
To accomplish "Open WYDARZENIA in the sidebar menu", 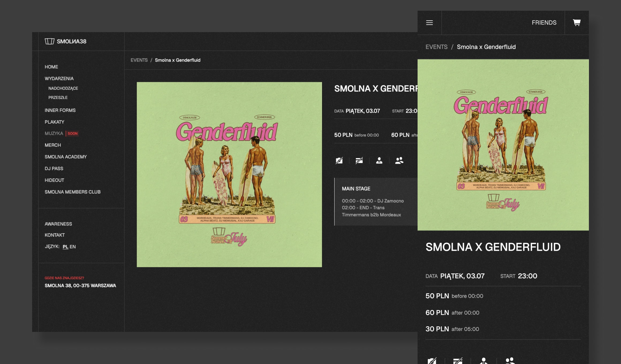I will pyautogui.click(x=59, y=79).
